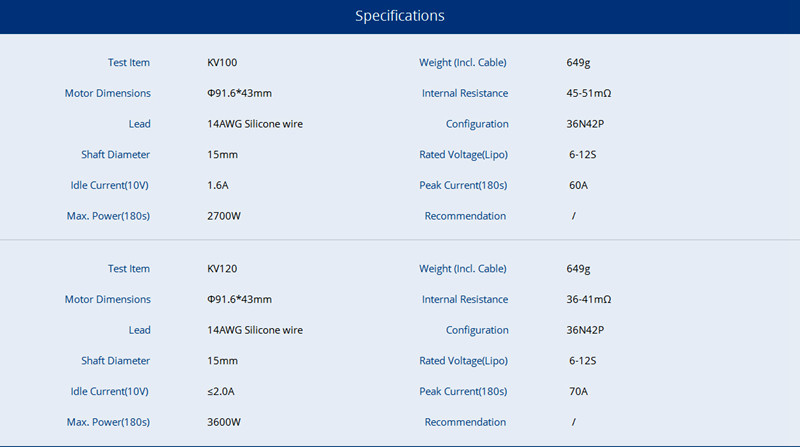Select the 3600W max power value
This screenshot has width=800, height=447.
coord(224,423)
